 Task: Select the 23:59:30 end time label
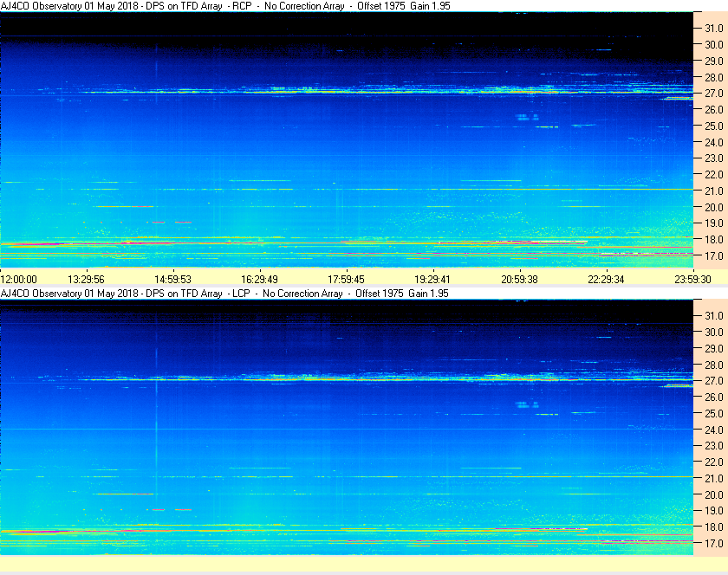point(692,280)
